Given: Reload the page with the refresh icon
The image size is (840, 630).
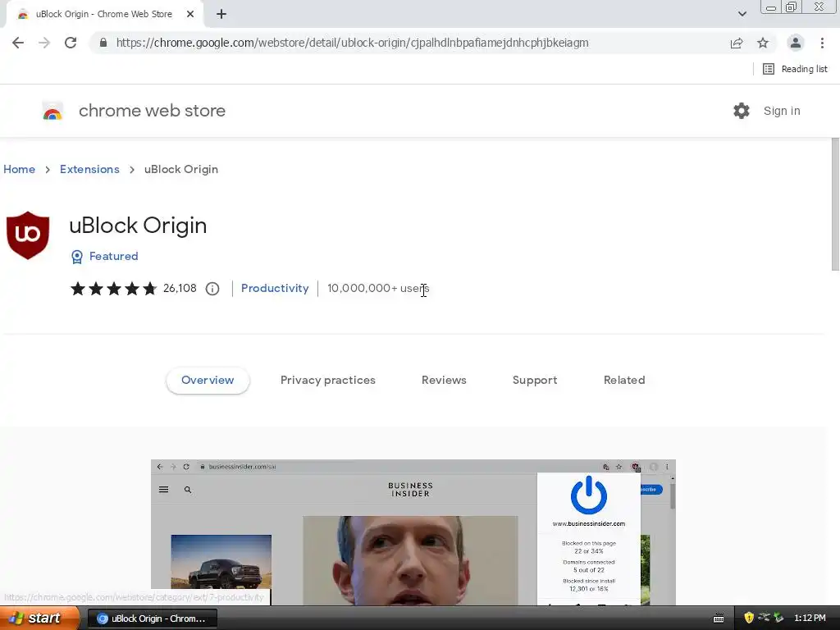Looking at the screenshot, I should click(71, 43).
